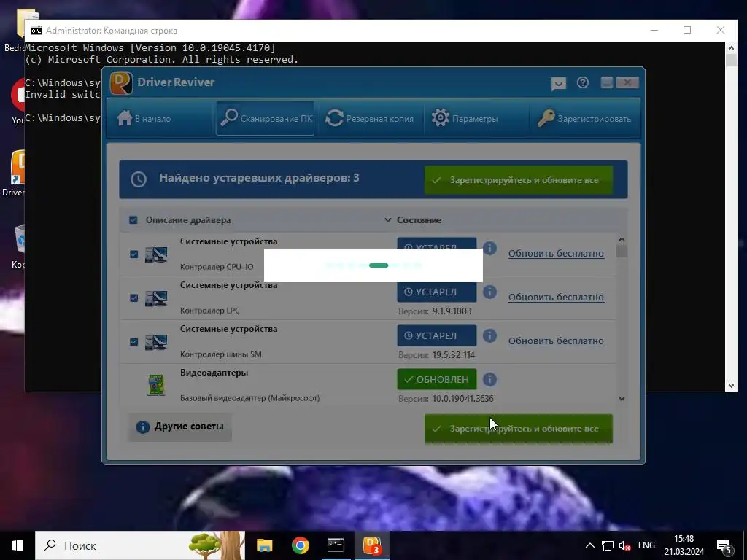The height and width of the screenshot is (560, 747).
Task: Click Обновить бесплатно for Контроллер шины SM
Action: click(556, 341)
